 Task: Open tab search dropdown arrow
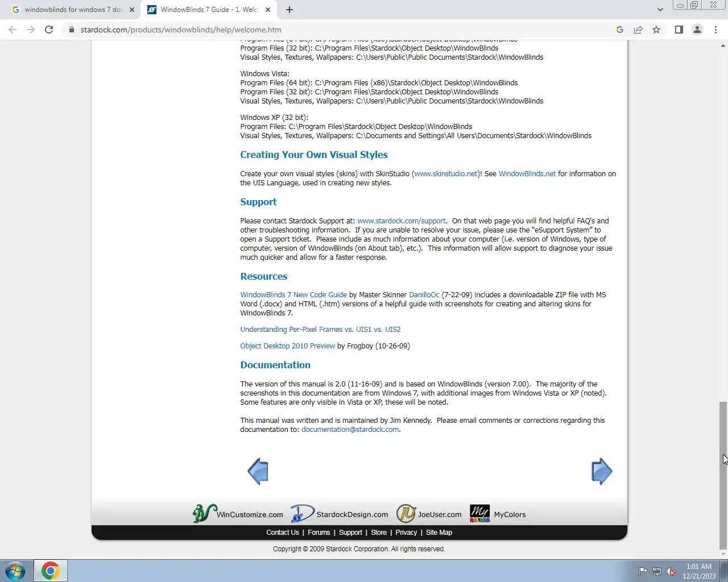click(x=660, y=10)
